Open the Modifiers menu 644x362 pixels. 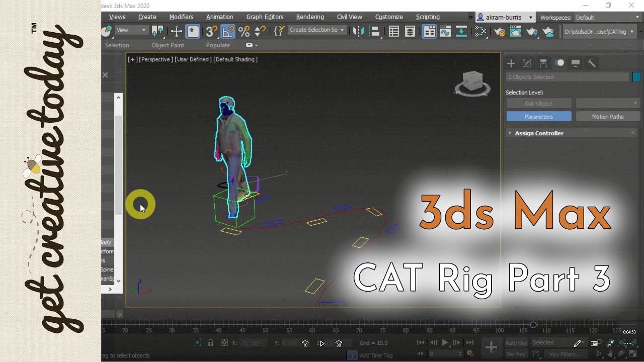[182, 17]
